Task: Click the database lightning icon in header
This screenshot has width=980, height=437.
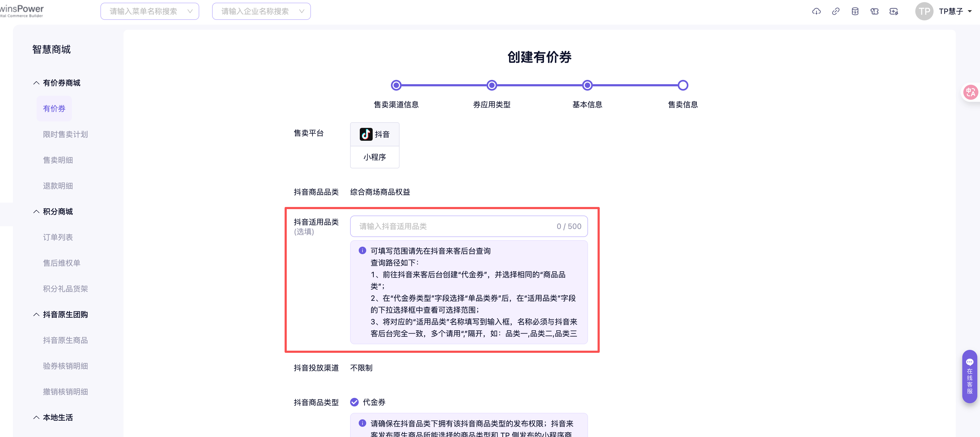Action: click(855, 12)
